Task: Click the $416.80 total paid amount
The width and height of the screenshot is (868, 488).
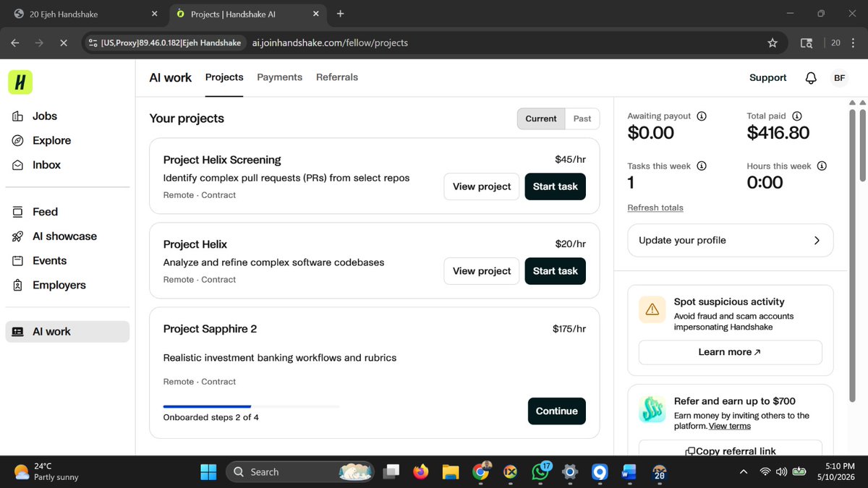Action: pos(778,133)
